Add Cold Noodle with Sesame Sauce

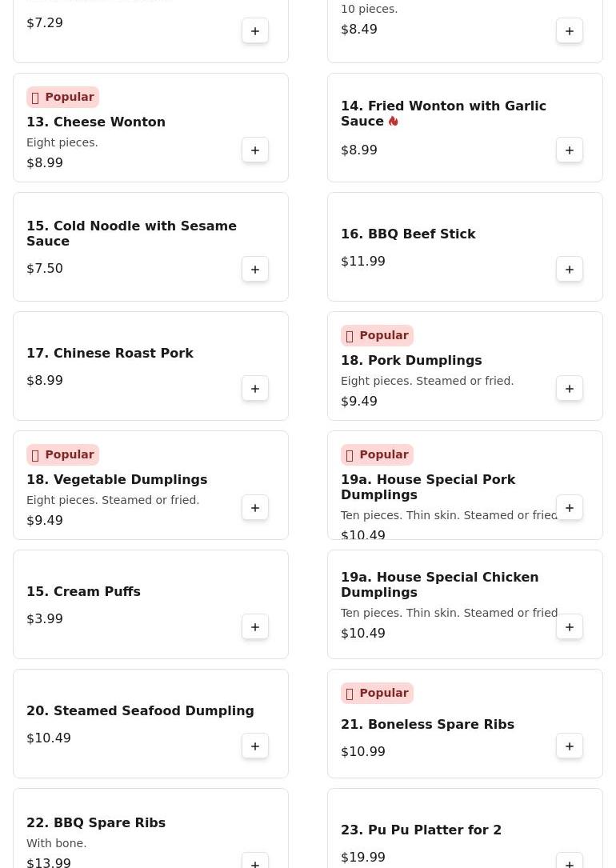255,270
